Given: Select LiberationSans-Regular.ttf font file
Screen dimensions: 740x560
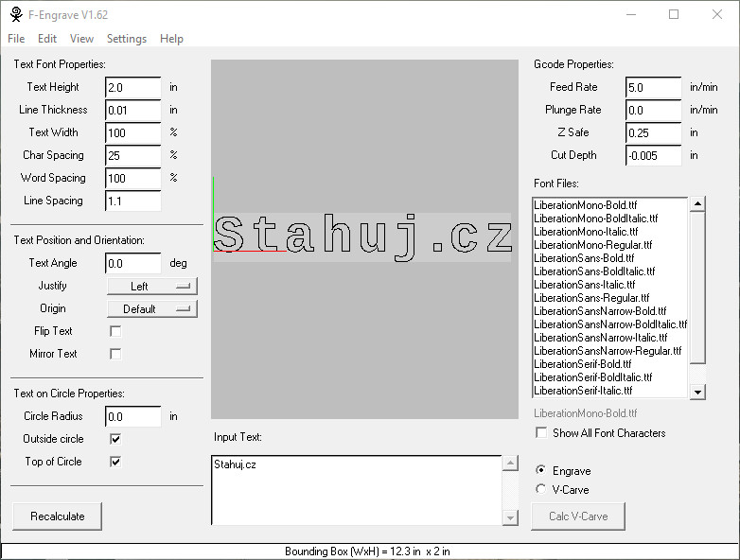Looking at the screenshot, I should [609, 298].
